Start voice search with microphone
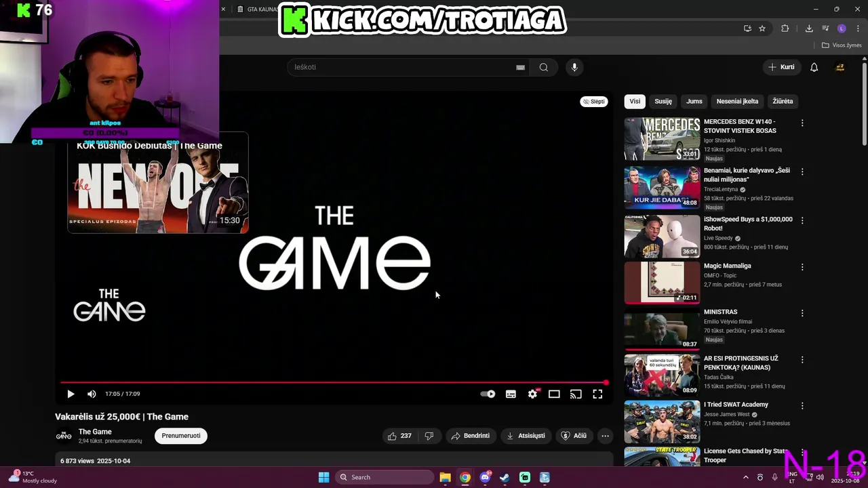The width and height of the screenshot is (868, 488). click(574, 67)
